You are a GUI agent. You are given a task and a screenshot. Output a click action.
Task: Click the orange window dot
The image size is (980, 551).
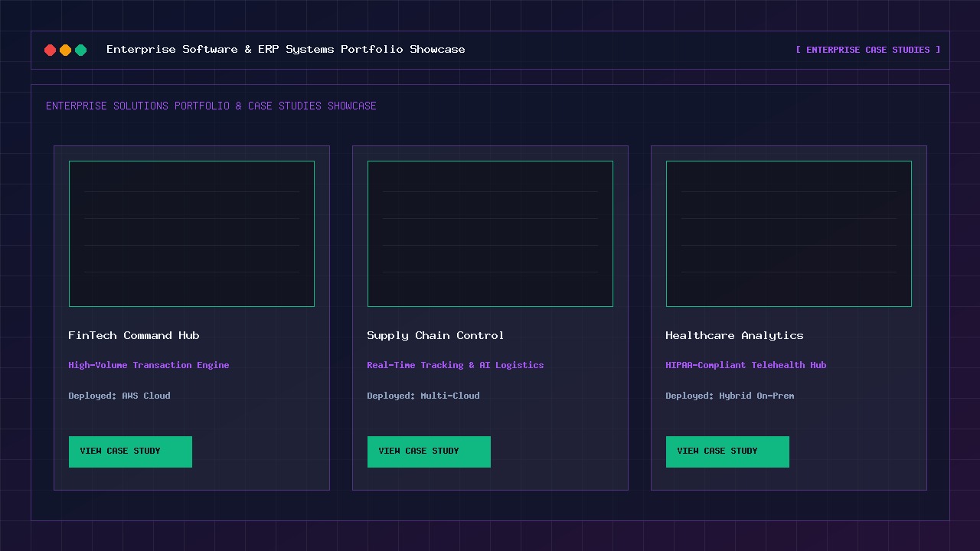(x=66, y=50)
